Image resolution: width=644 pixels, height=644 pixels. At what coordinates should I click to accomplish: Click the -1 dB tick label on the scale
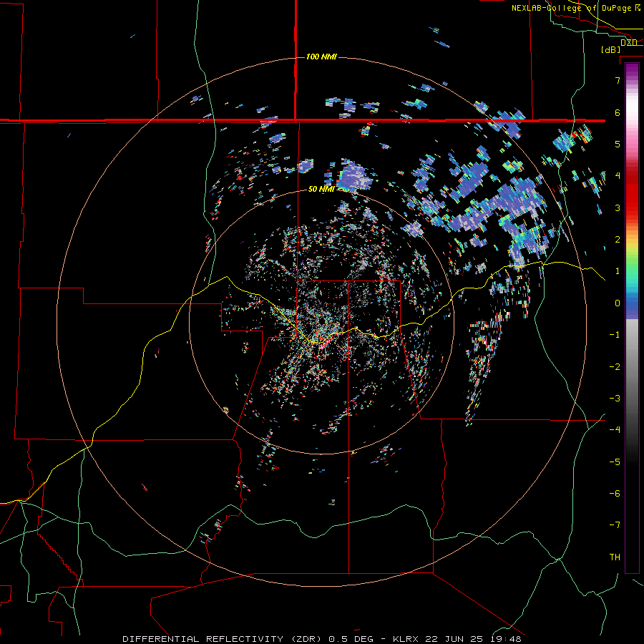[615, 335]
